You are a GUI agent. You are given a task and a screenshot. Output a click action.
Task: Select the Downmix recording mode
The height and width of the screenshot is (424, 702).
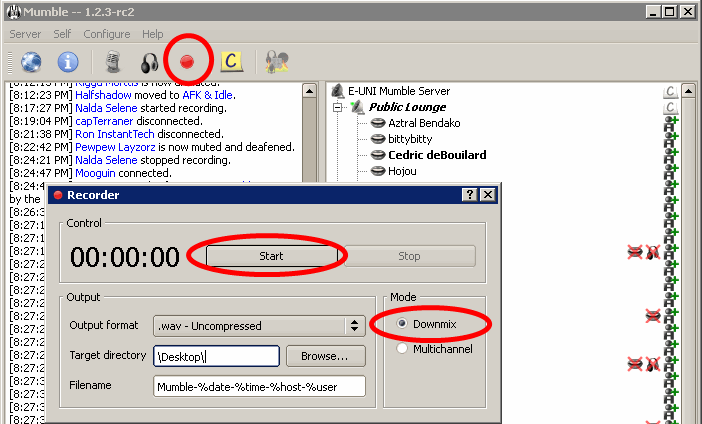coord(403,325)
